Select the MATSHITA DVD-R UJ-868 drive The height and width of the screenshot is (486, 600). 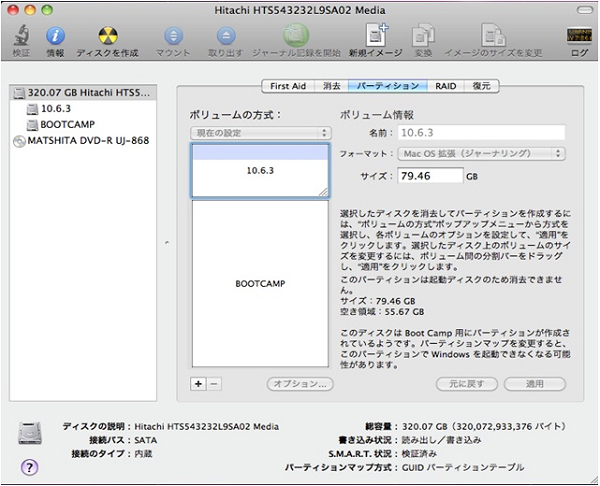[x=83, y=141]
